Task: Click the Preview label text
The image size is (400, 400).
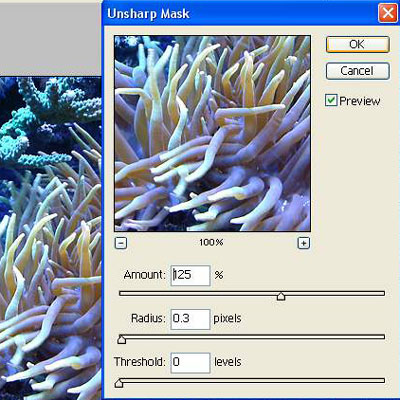Action: pyautogui.click(x=360, y=101)
